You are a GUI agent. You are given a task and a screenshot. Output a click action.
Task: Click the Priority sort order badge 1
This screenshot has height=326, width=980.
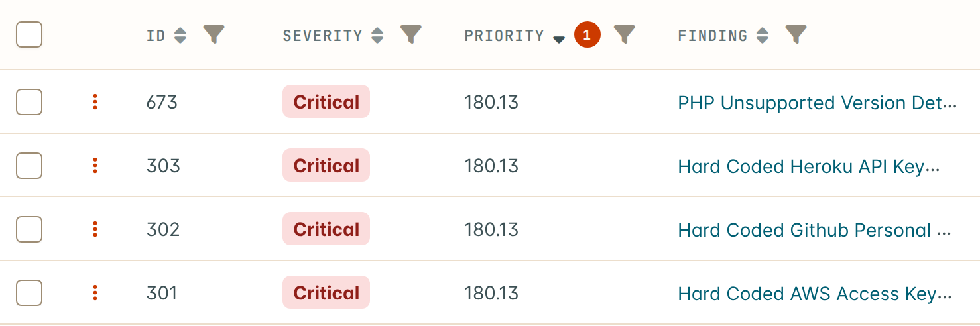587,35
